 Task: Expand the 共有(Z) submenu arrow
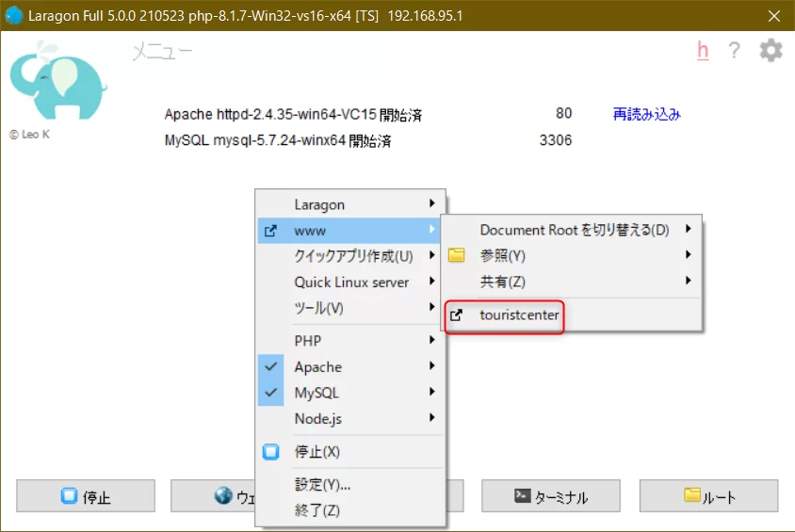pyautogui.click(x=688, y=281)
